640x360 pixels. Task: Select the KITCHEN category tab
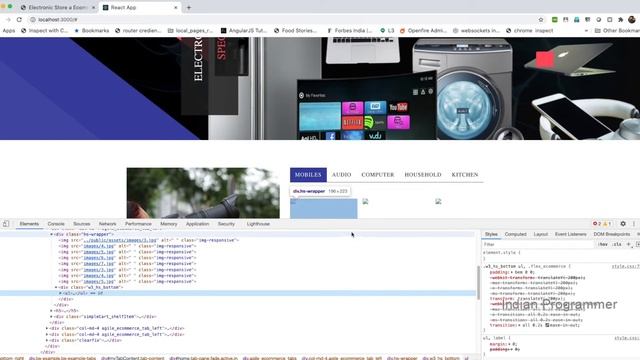pos(465,175)
